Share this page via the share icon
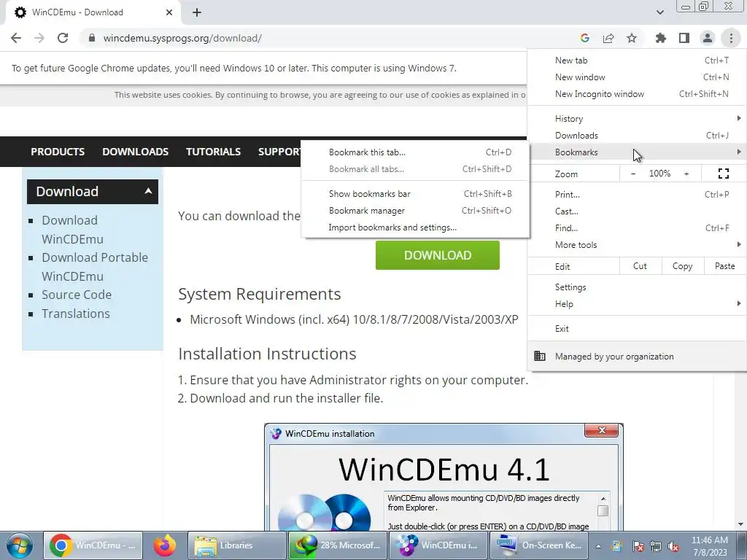The height and width of the screenshot is (560, 747). tap(608, 38)
